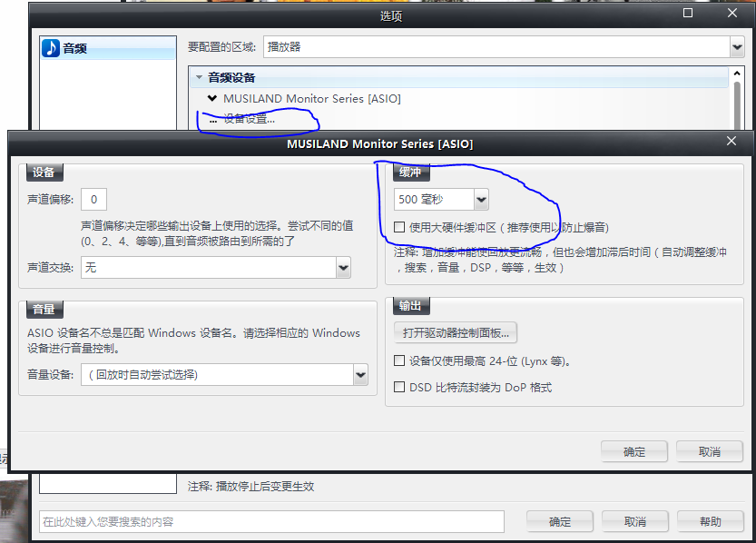756x543 pixels.
Task: Open the 要配置的区域 播放器 dropdown
Action: [736, 46]
